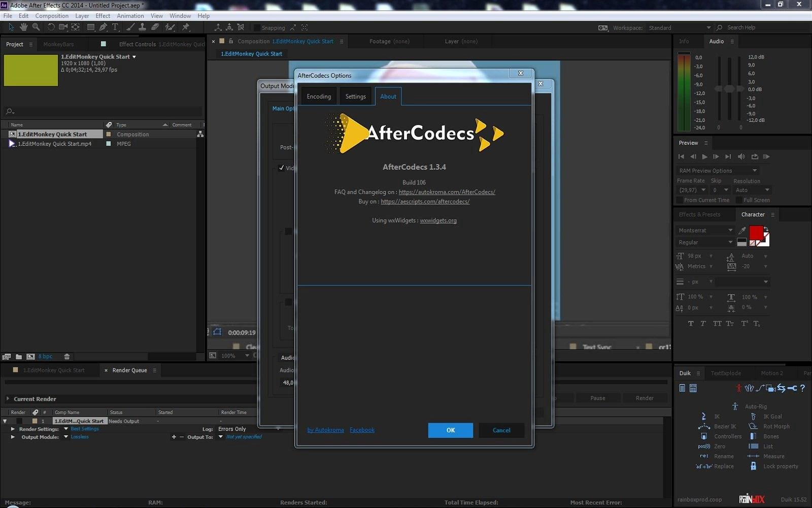This screenshot has width=812, height=508.
Task: Toggle All Caps in Character panel
Action: click(717, 324)
